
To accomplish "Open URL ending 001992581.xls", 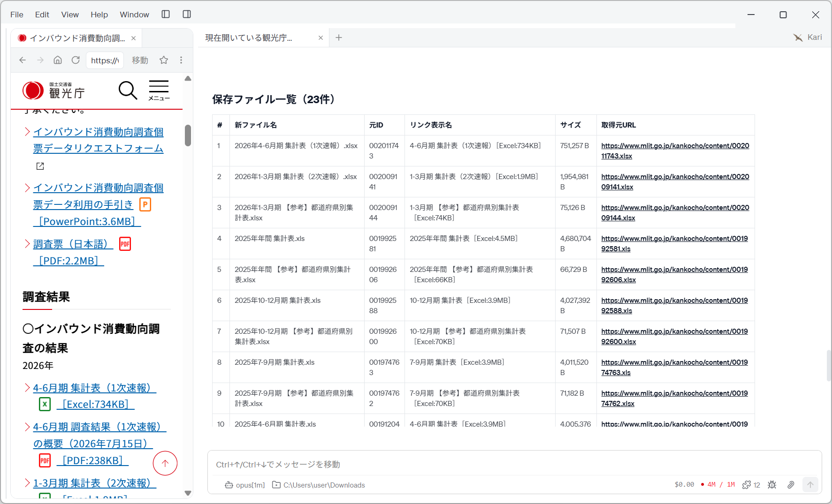I will pos(674,244).
